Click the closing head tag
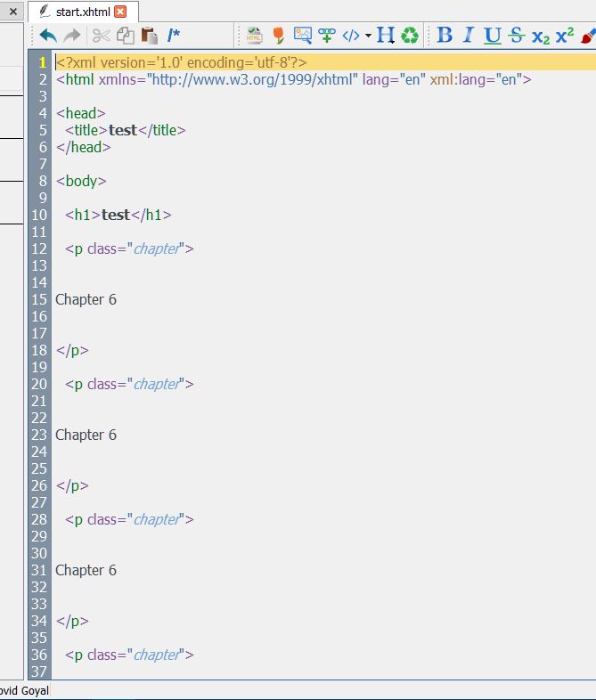Screen dimensions: 596x700 (84, 147)
